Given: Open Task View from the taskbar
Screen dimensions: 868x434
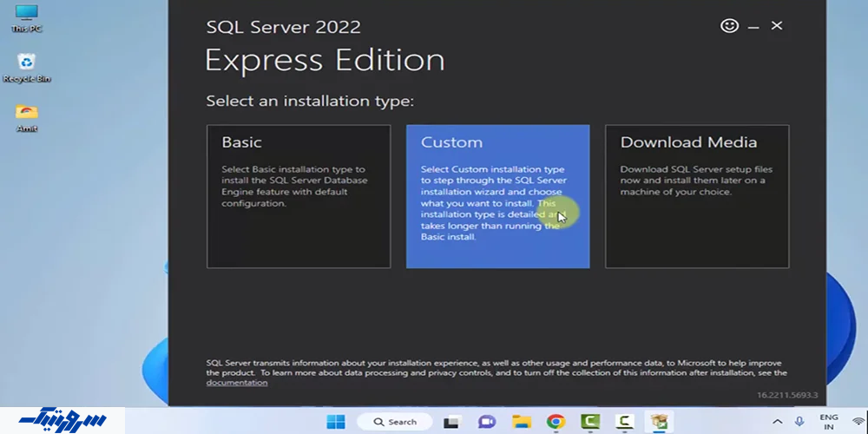Looking at the screenshot, I should (452, 422).
